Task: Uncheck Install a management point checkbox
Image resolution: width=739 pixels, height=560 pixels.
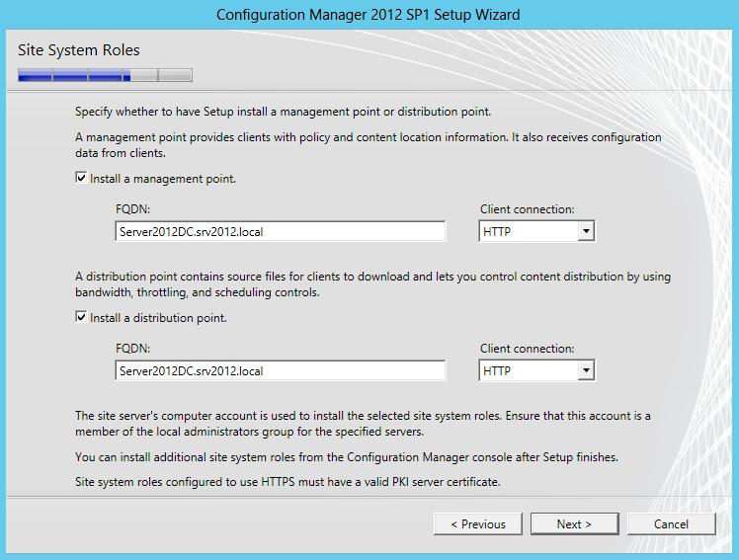Action: coord(81,178)
